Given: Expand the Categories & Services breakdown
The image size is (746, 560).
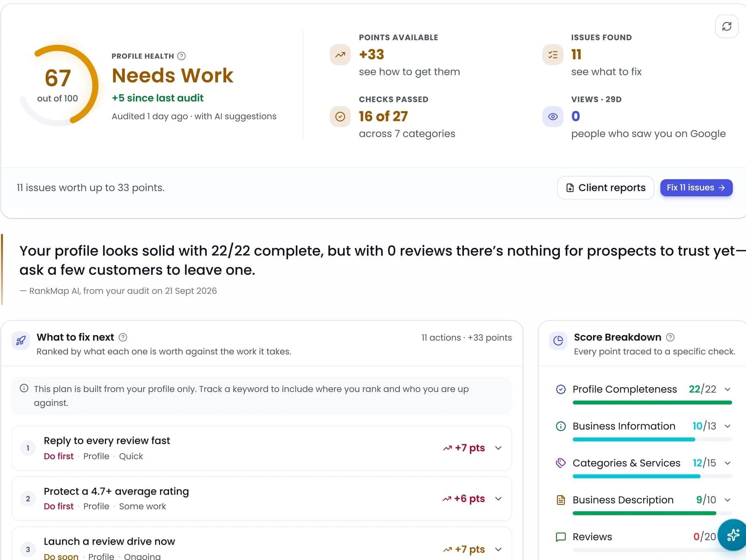Looking at the screenshot, I should tap(727, 463).
